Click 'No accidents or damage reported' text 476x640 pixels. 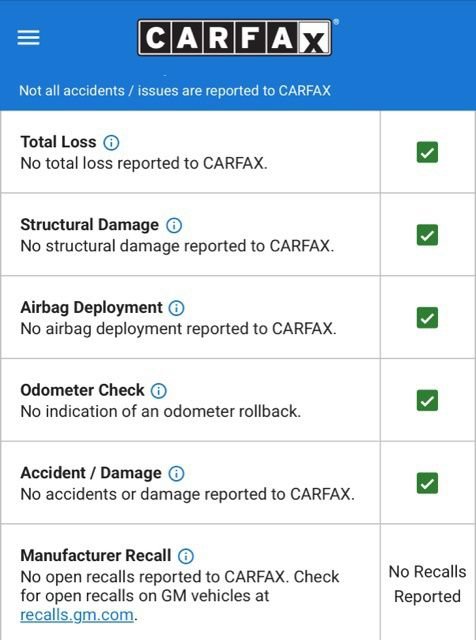[x=187, y=494]
